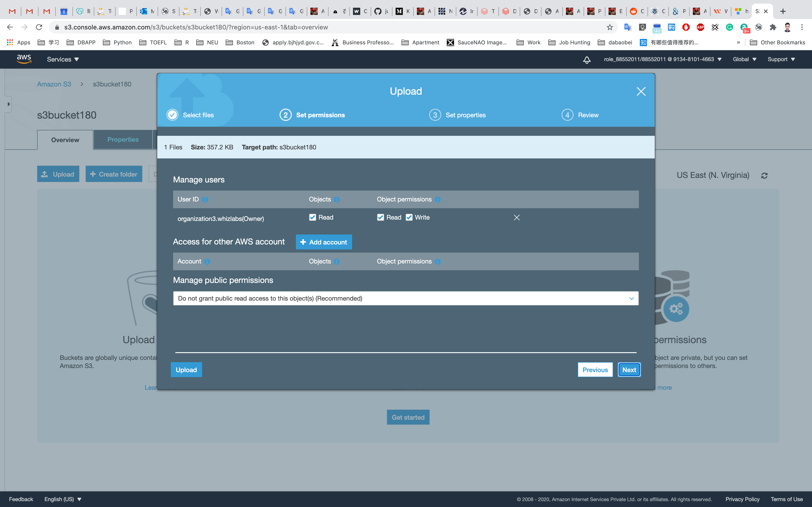This screenshot has height=507, width=812.
Task: Click the Next button
Action: tap(629, 370)
